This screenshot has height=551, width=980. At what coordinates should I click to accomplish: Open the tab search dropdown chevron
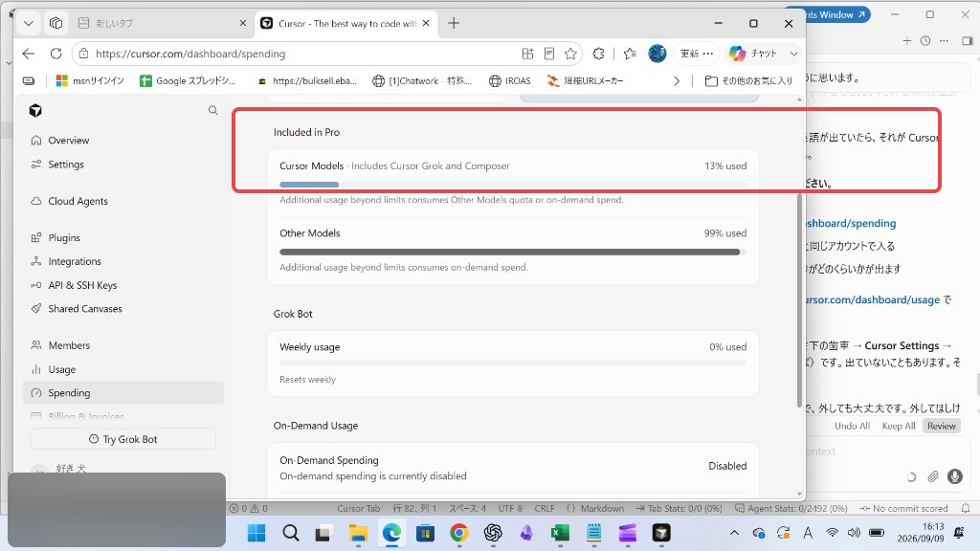28,23
